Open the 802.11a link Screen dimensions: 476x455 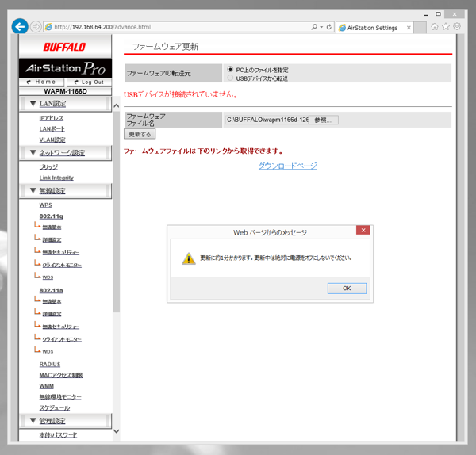tap(52, 291)
